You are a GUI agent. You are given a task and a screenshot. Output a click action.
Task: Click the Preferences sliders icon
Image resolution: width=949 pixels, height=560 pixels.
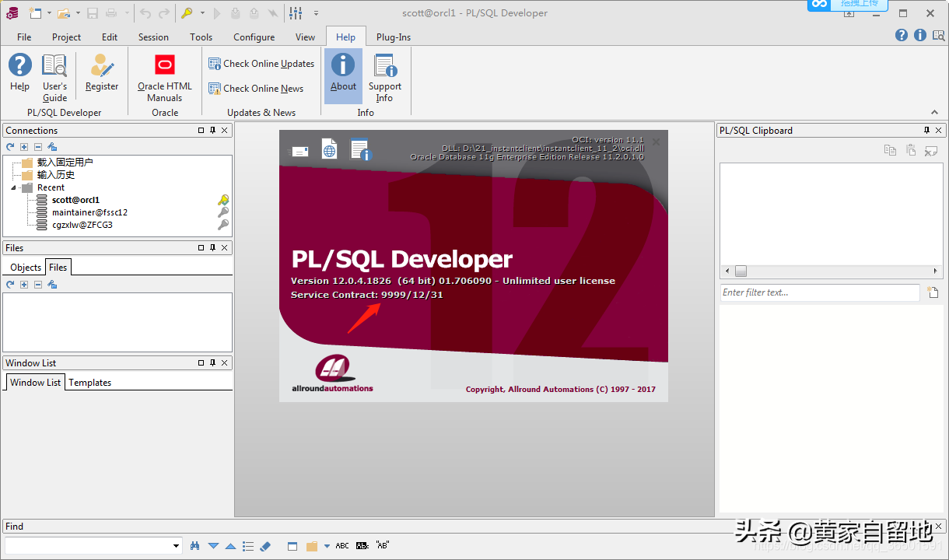point(296,12)
